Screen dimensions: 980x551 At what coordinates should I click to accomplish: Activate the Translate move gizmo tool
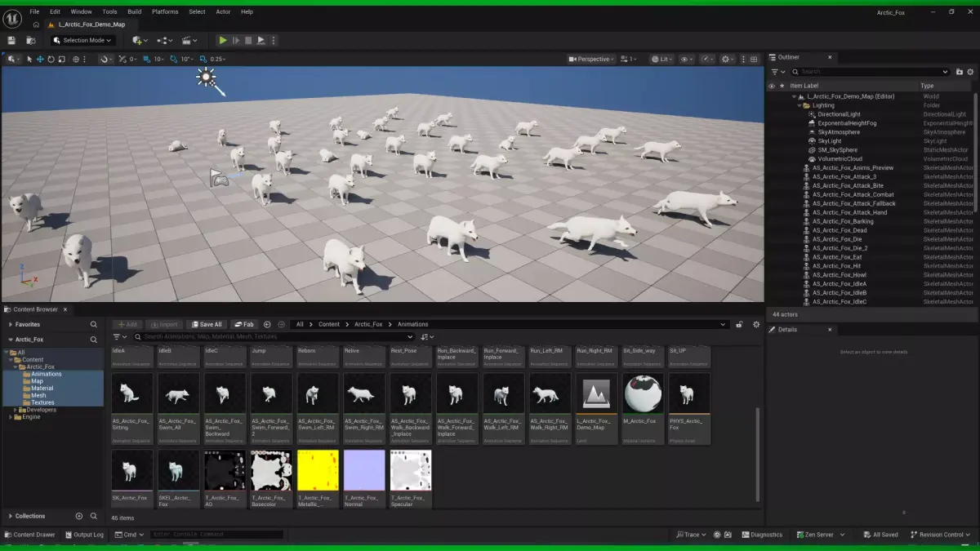(x=40, y=59)
